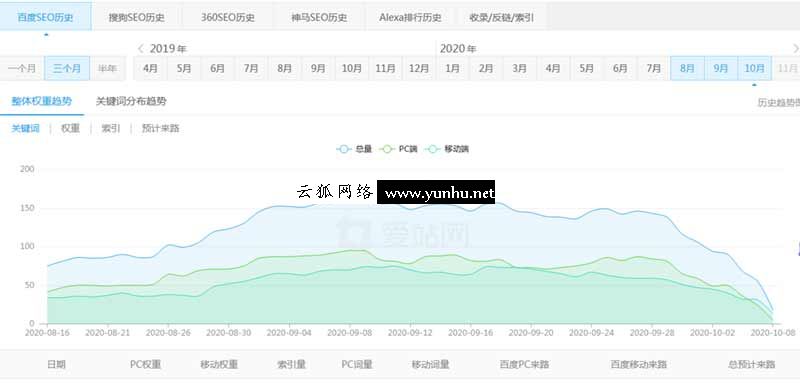Viewport: 800px width, 388px height.
Task: Open the 神马SEO历史 tab
Action: click(x=319, y=17)
